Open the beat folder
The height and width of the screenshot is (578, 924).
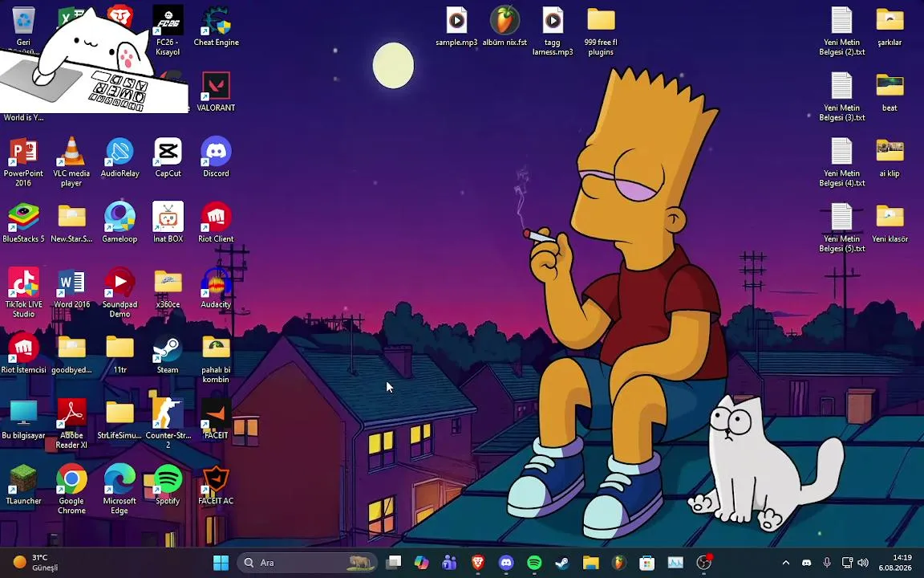[890, 92]
